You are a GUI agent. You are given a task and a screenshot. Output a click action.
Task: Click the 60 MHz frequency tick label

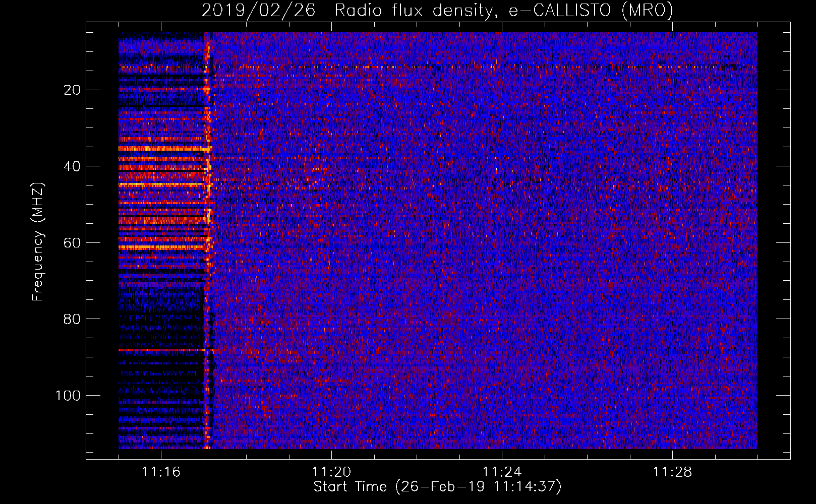click(x=73, y=243)
